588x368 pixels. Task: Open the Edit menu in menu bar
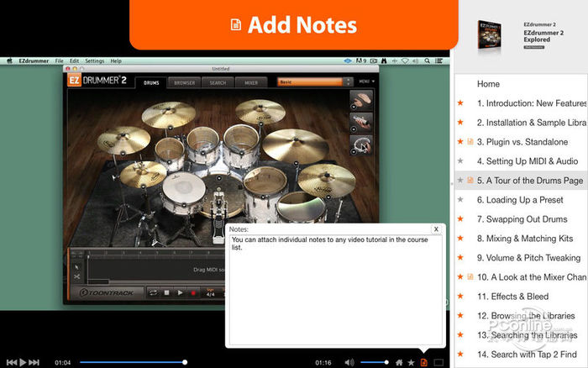[74, 60]
